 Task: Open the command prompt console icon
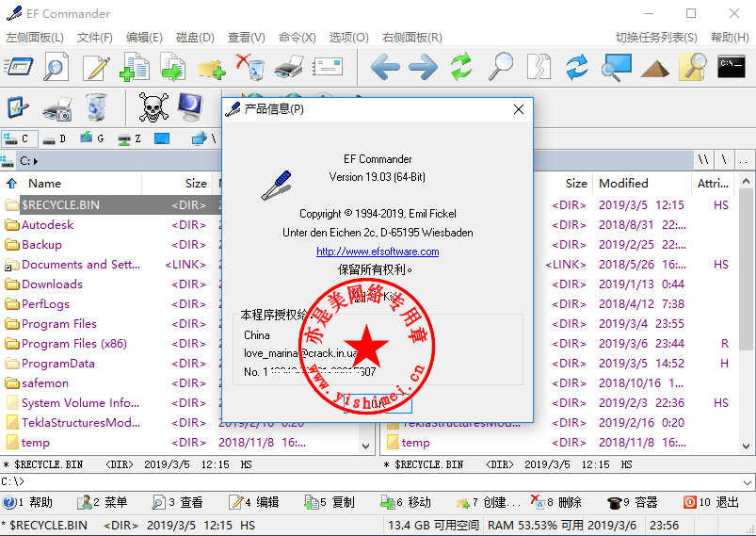pyautogui.click(x=731, y=67)
